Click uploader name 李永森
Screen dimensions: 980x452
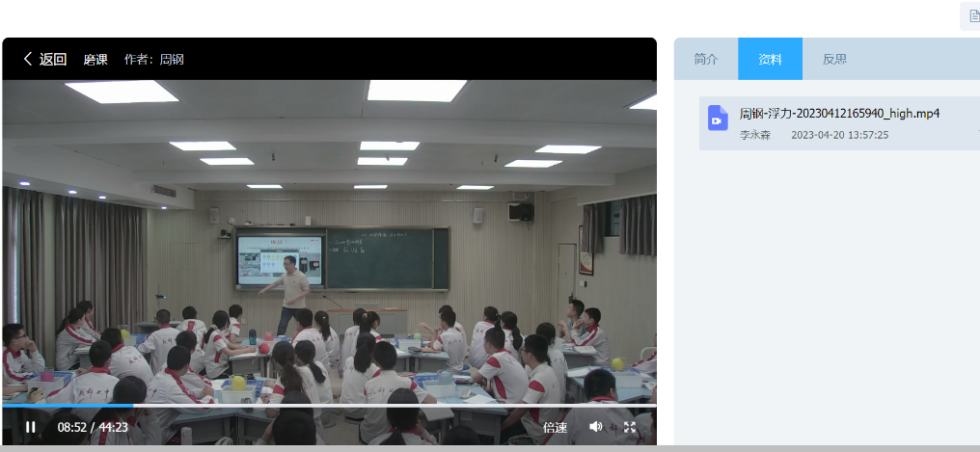755,135
